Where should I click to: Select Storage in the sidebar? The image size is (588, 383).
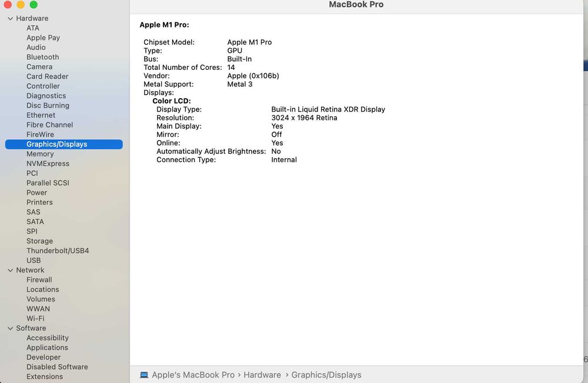[39, 241]
